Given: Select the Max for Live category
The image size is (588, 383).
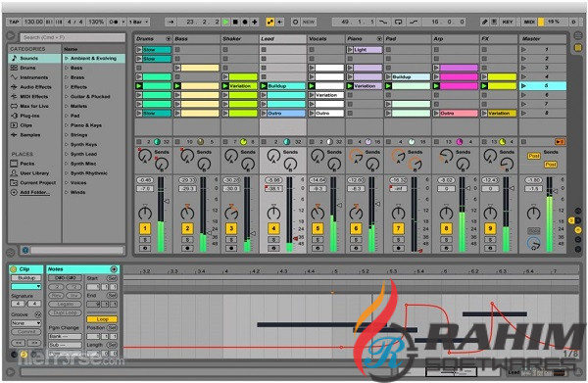Looking at the screenshot, I should [34, 107].
